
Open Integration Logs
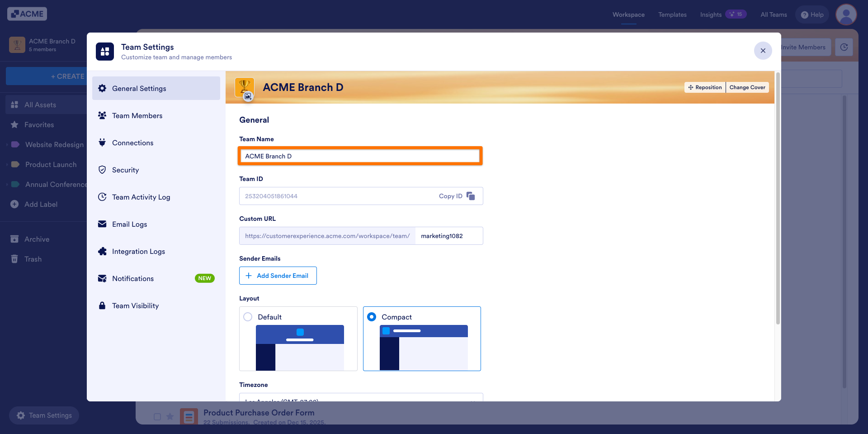click(x=156, y=251)
